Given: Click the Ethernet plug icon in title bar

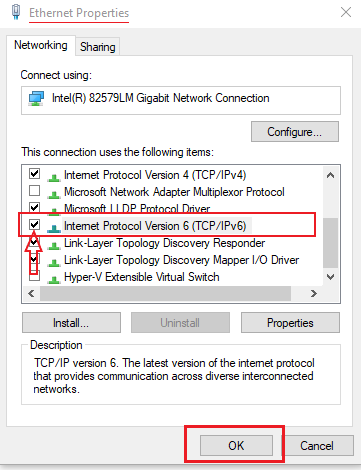Looking at the screenshot, I should tap(16, 12).
